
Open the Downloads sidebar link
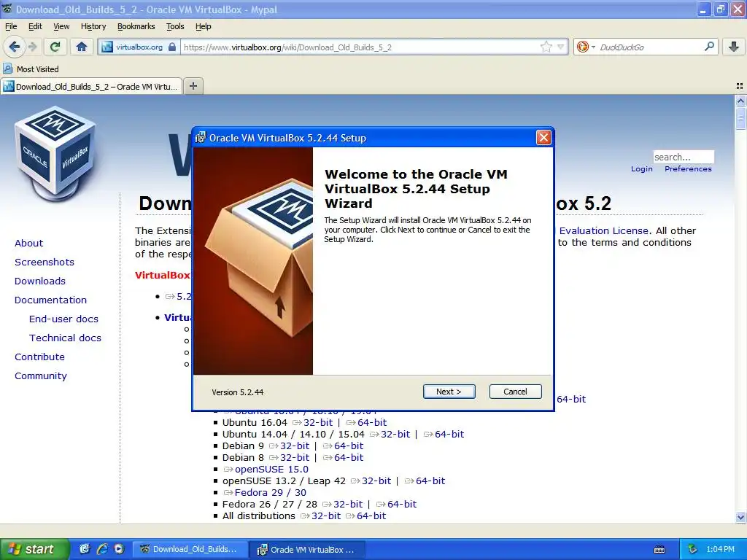[40, 281]
